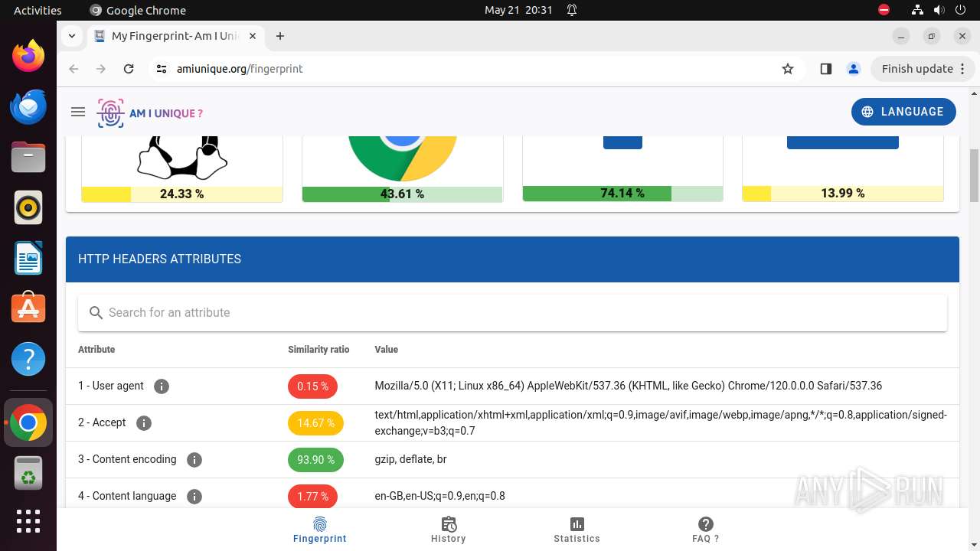The height and width of the screenshot is (551, 980).
Task: Open the system status menu via the power icon
Action: coord(961,11)
